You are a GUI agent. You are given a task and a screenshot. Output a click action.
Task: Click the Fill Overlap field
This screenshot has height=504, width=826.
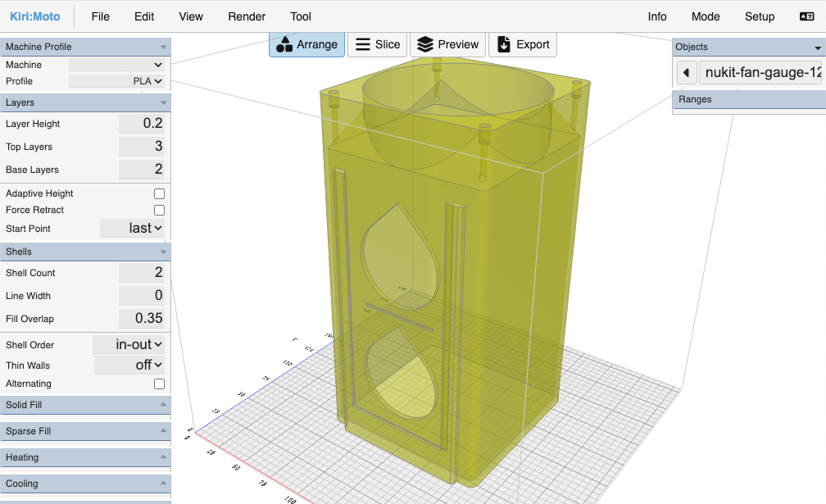pyautogui.click(x=141, y=319)
